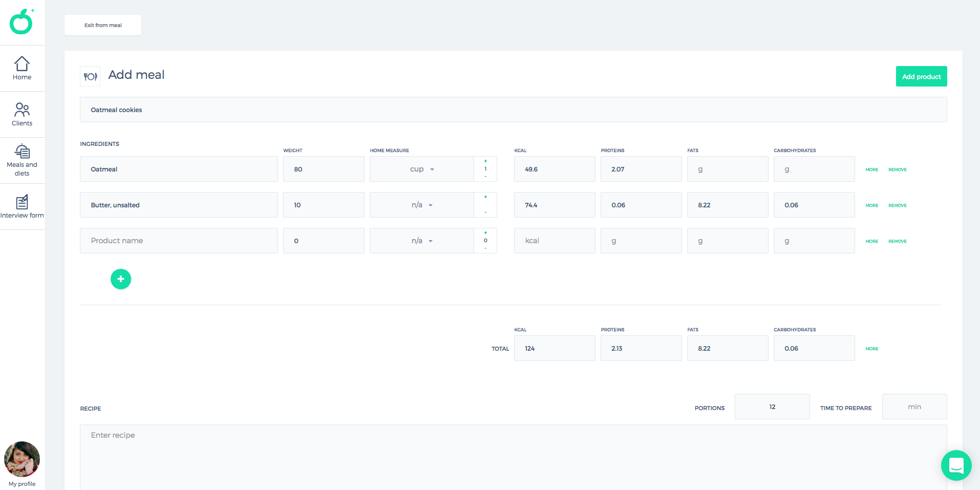This screenshot has height=490, width=980.
Task: Open the n/a home measure dropdown for empty product
Action: point(422,241)
